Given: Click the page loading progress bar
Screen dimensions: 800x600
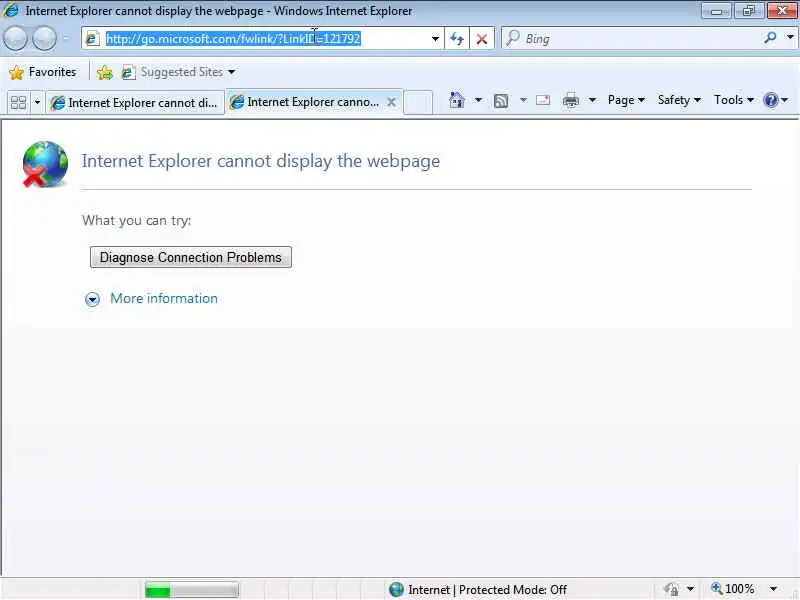Looking at the screenshot, I should pos(191,590).
